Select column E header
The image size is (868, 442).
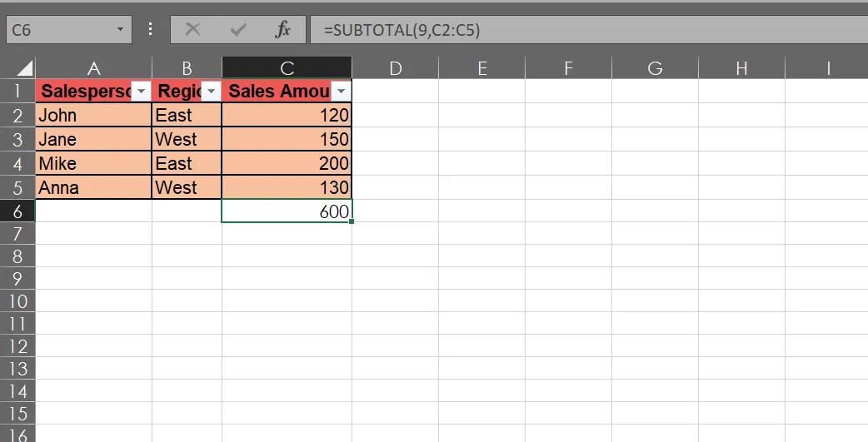(482, 68)
